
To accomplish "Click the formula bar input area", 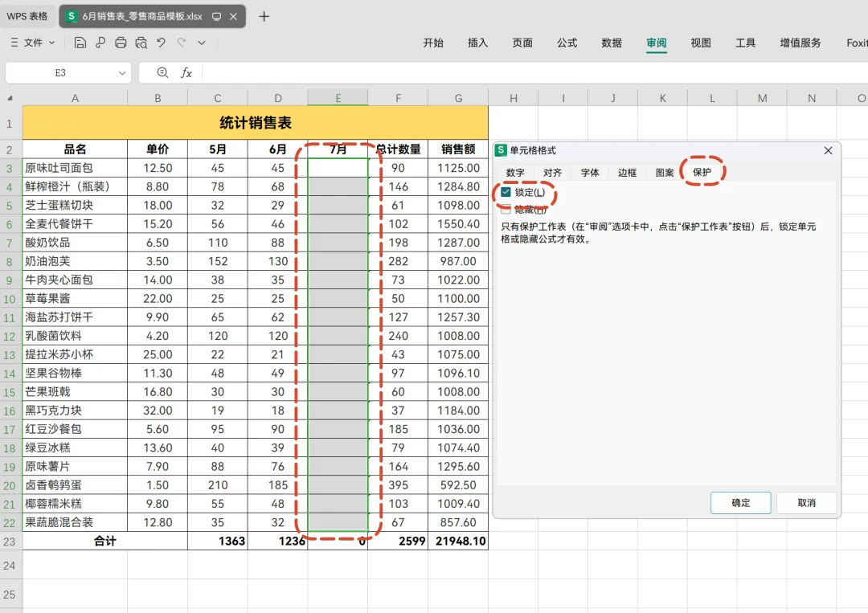I will (534, 72).
